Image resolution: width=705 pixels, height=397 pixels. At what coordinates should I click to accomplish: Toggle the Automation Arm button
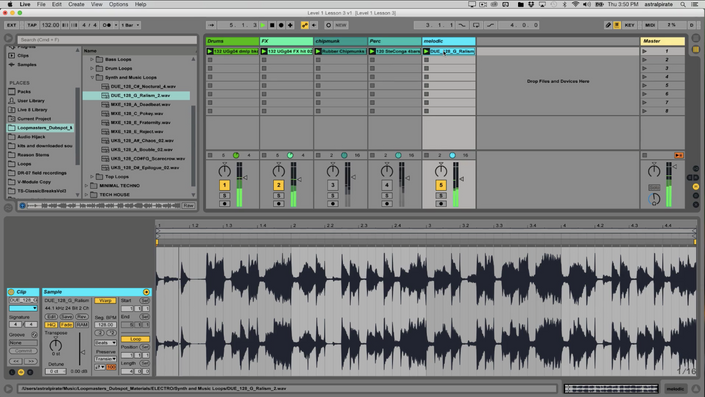click(305, 25)
